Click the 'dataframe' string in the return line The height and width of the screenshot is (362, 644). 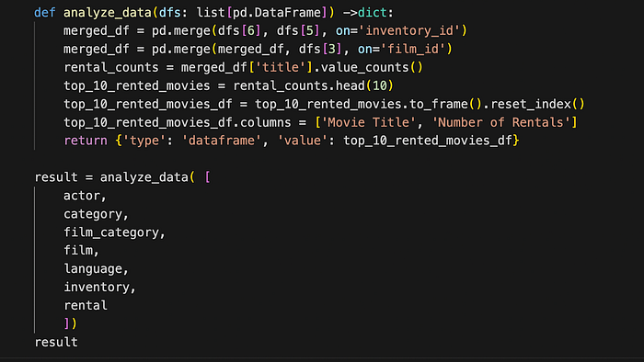coord(222,141)
